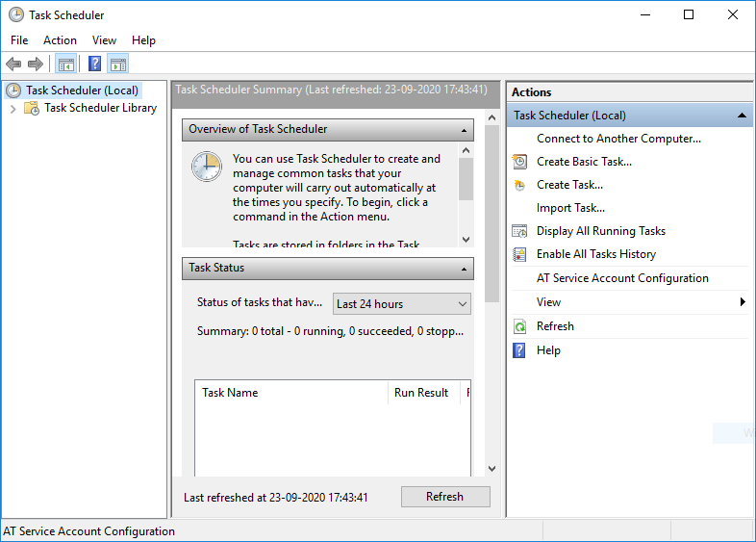This screenshot has height=542, width=756.
Task: Click the Status of tasks that hav... label
Action: coord(260,302)
